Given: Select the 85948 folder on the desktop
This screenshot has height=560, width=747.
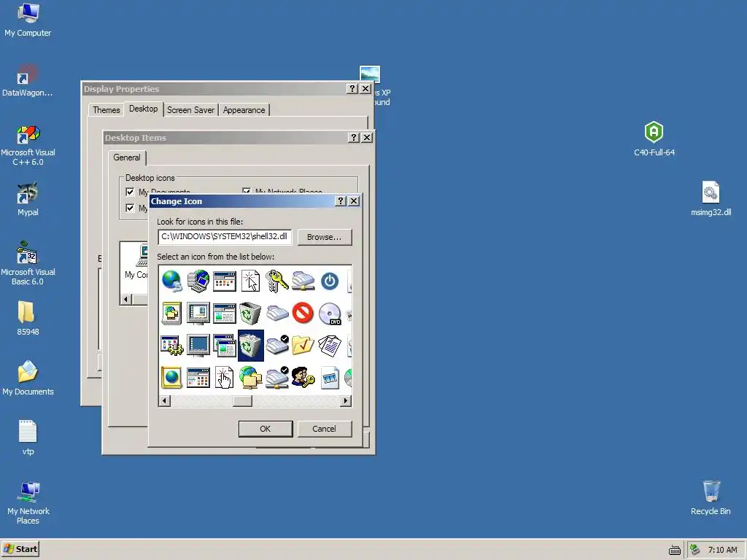Looking at the screenshot, I should (28, 318).
